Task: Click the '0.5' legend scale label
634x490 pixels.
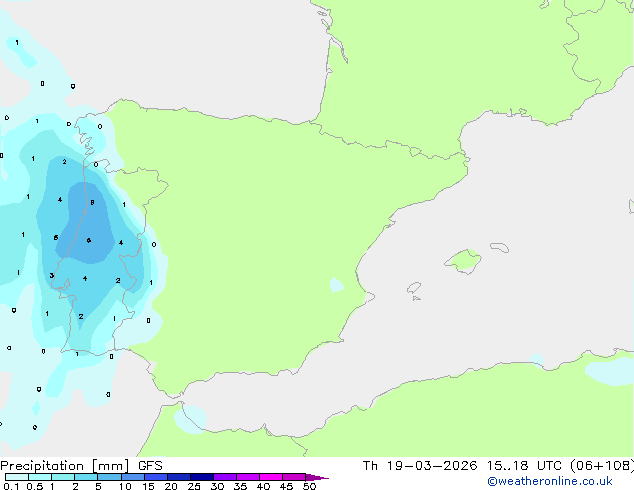Action: tap(35, 486)
